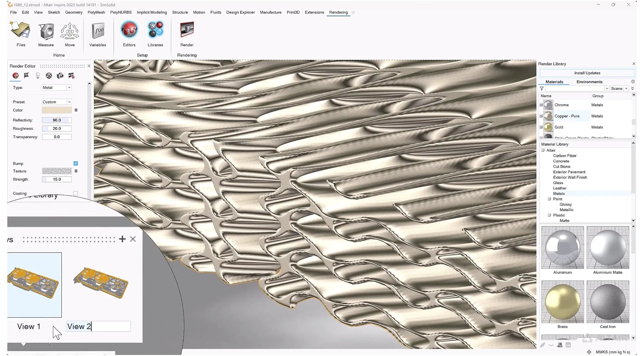Open the Texture options menu icon
Viewport: 644px width, 356px height.
click(x=76, y=171)
